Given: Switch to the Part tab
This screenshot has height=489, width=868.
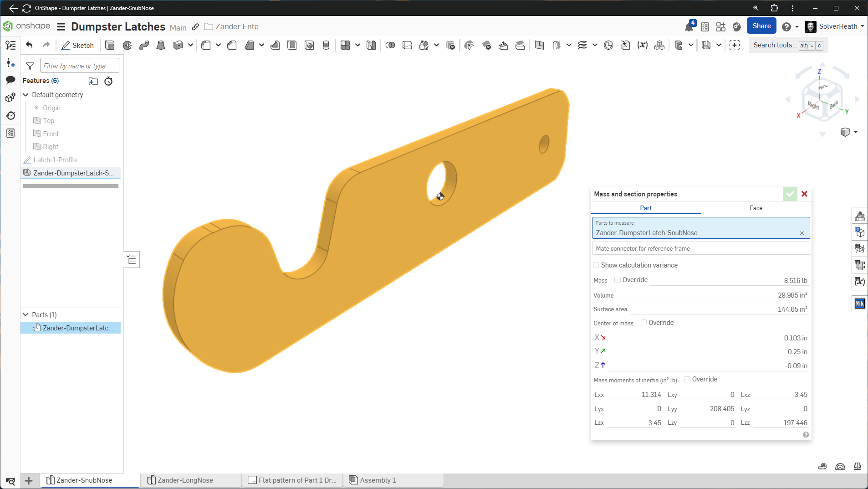Looking at the screenshot, I should coord(646,208).
